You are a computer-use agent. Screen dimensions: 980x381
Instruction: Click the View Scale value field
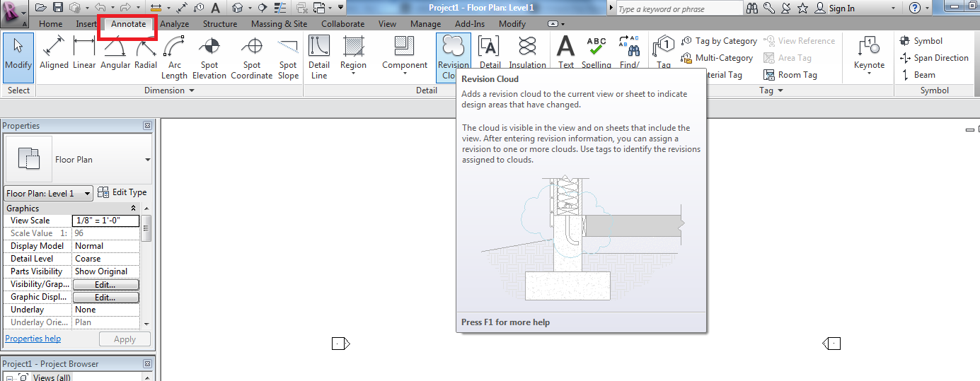point(105,221)
